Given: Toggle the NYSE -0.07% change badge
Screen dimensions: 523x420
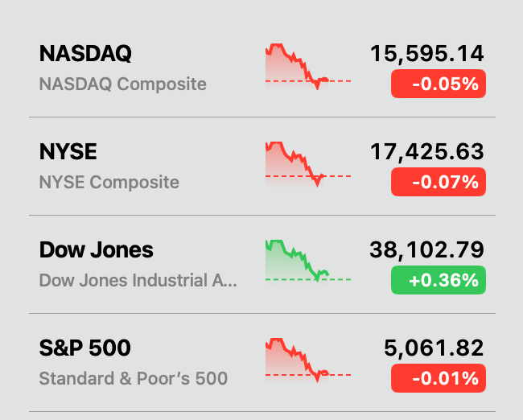Looking at the screenshot, I should pyautogui.click(x=439, y=182).
